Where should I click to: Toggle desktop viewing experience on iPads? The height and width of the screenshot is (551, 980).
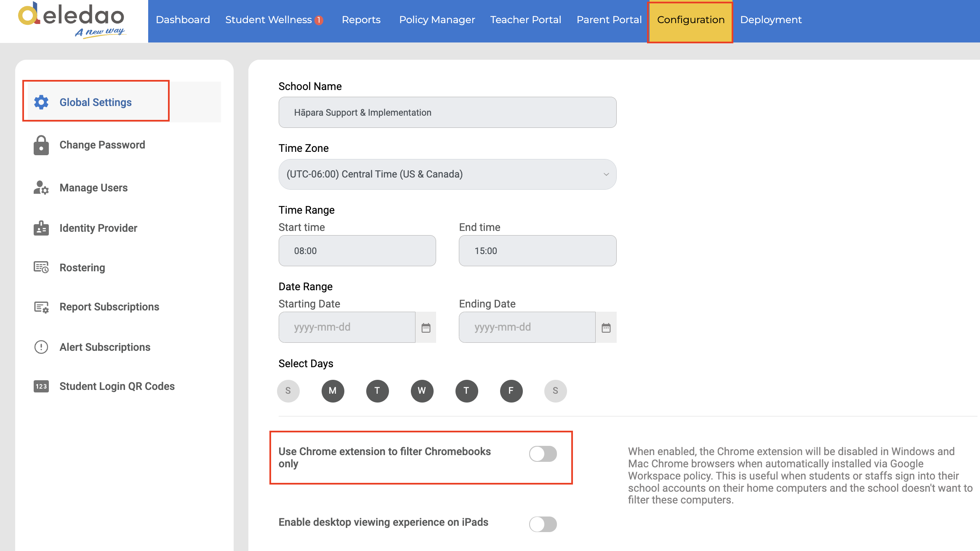coord(543,525)
